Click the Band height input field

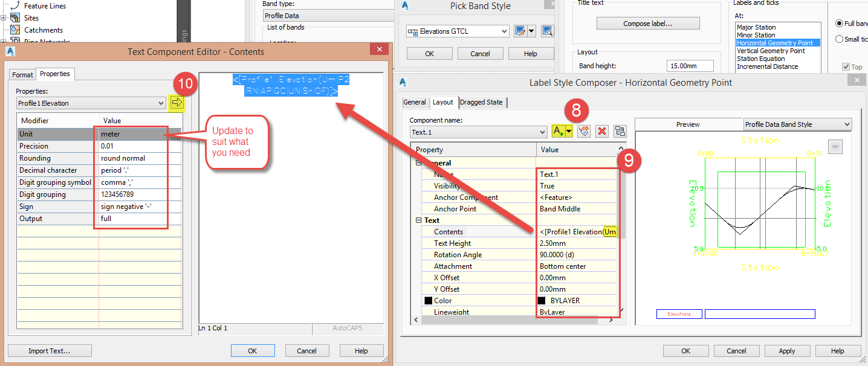pyautogui.click(x=690, y=66)
